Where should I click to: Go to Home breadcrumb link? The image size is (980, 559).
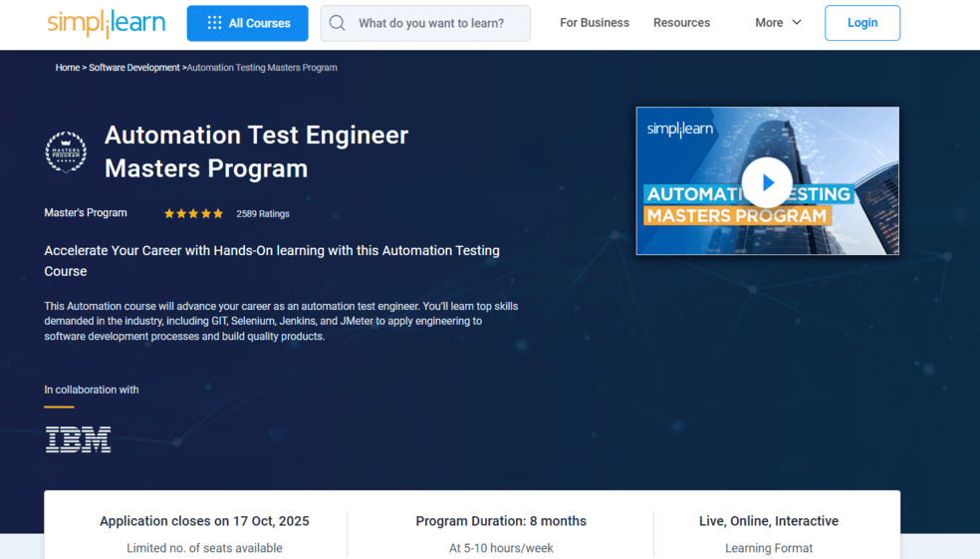pyautogui.click(x=67, y=68)
